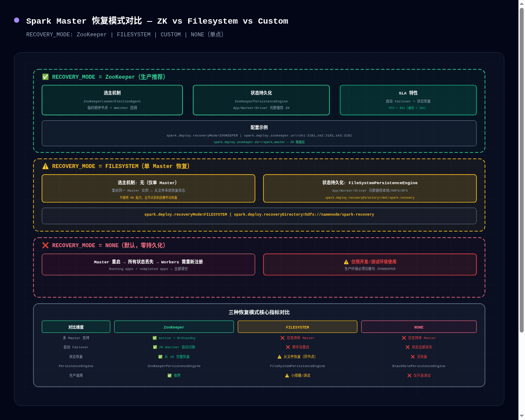
Task: Click the SLA 特性 card title
Action: (408, 93)
